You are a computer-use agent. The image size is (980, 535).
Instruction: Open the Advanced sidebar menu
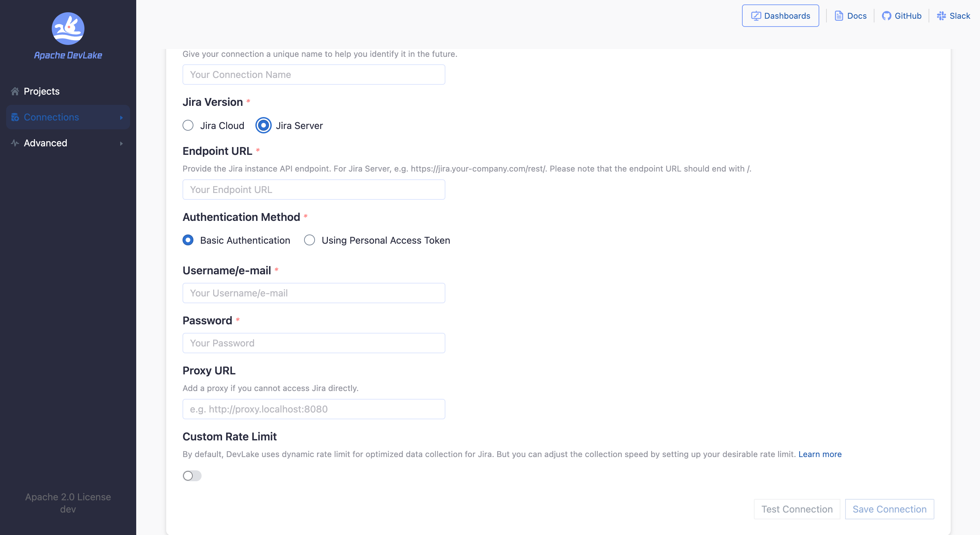pyautogui.click(x=45, y=143)
